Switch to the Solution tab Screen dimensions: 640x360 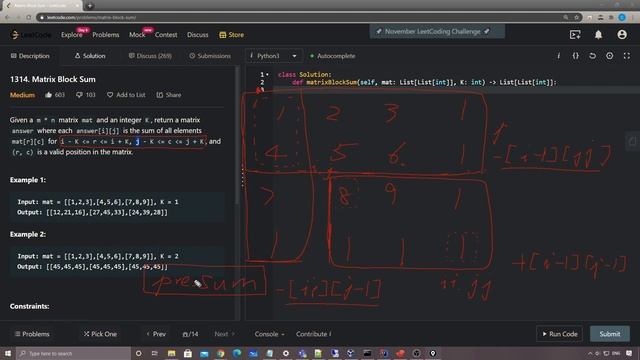coord(90,56)
